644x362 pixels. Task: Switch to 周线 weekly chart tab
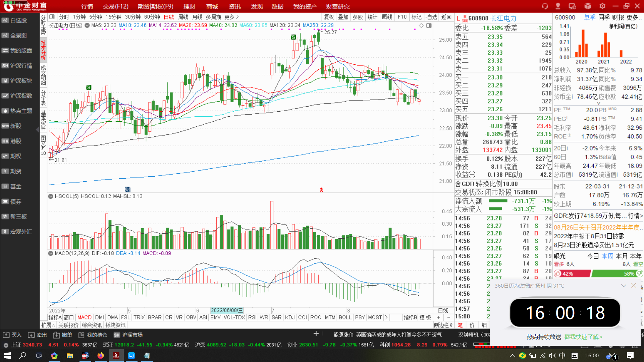(x=183, y=17)
